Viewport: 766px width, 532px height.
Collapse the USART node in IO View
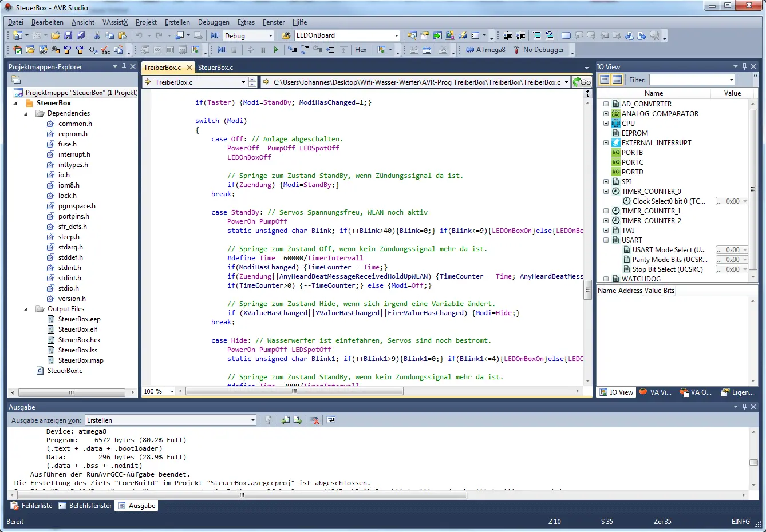[x=606, y=240]
